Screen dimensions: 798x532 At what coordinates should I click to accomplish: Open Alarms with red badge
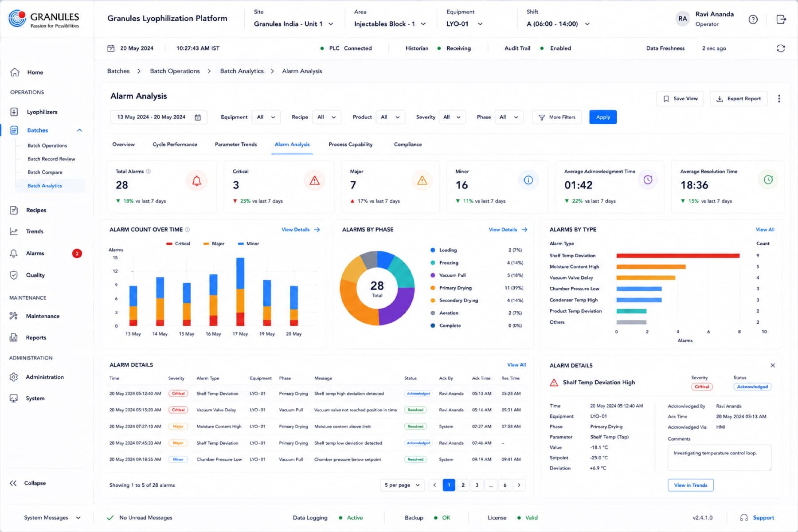(x=46, y=253)
